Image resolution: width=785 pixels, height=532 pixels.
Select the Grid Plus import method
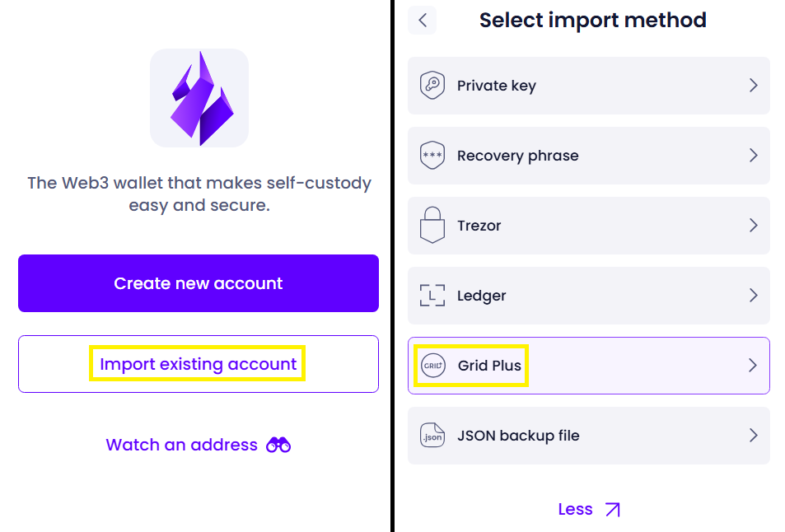[x=490, y=366]
